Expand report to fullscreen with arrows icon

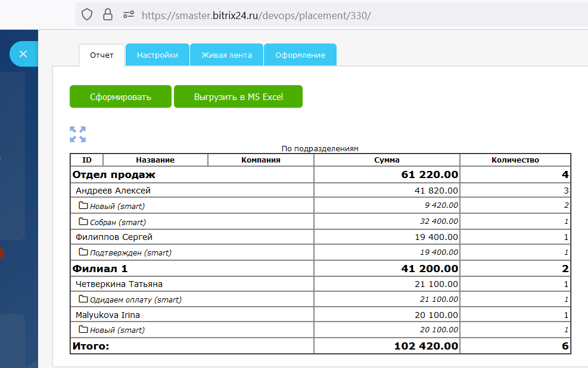[x=77, y=134]
